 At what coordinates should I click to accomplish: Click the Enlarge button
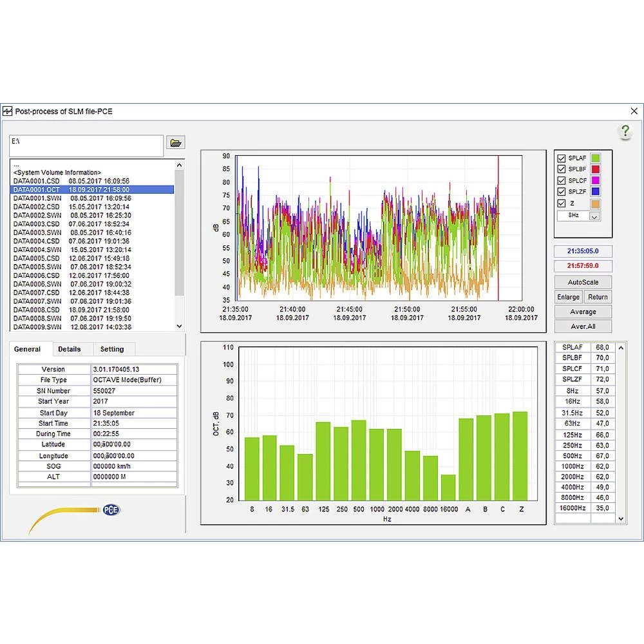(569, 297)
